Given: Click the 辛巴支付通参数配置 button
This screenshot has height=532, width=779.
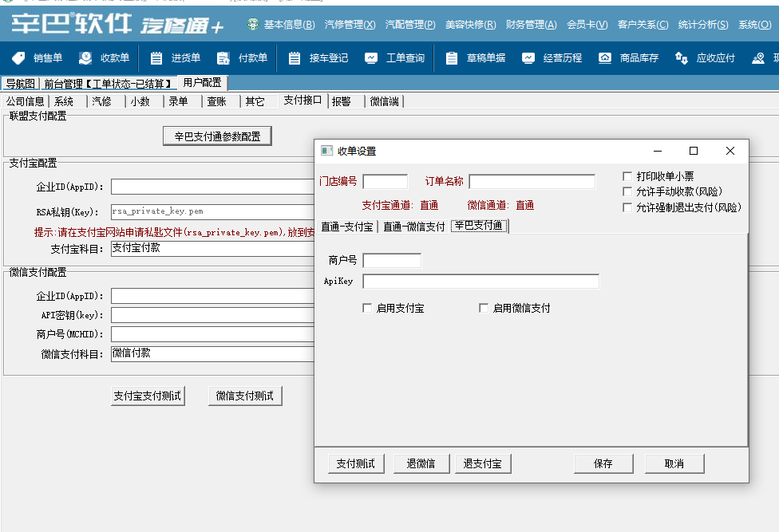Looking at the screenshot, I should coord(217,136).
